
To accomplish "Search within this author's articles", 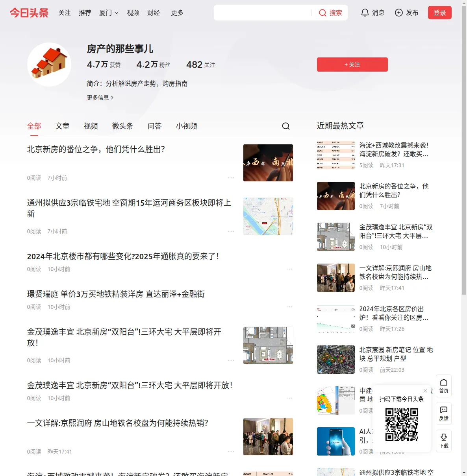I will [x=286, y=126].
